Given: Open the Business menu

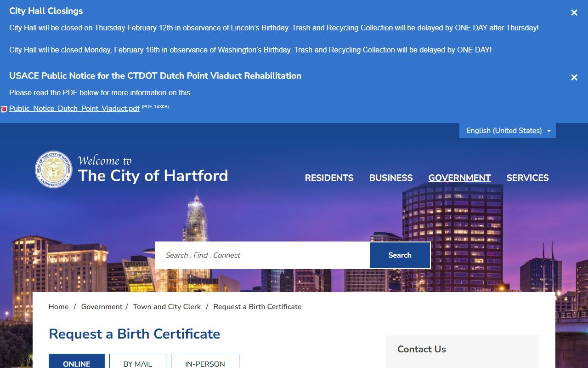Looking at the screenshot, I should pos(391,178).
